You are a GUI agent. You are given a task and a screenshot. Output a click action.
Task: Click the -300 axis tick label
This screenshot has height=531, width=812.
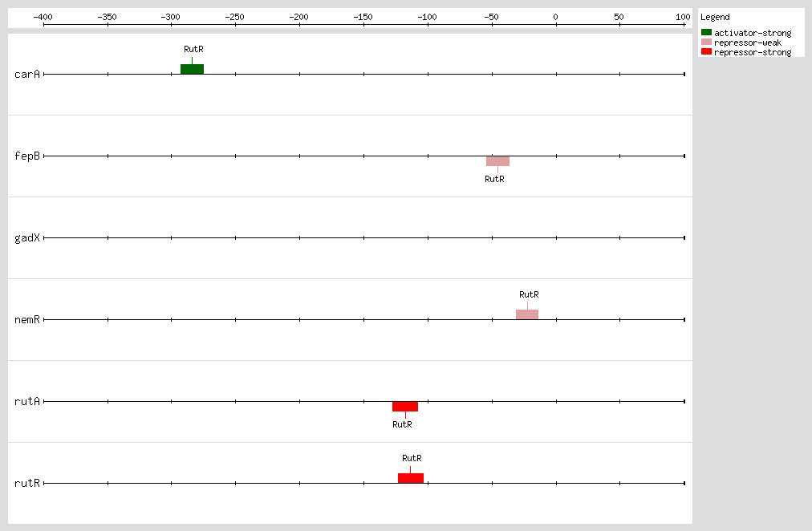point(170,17)
